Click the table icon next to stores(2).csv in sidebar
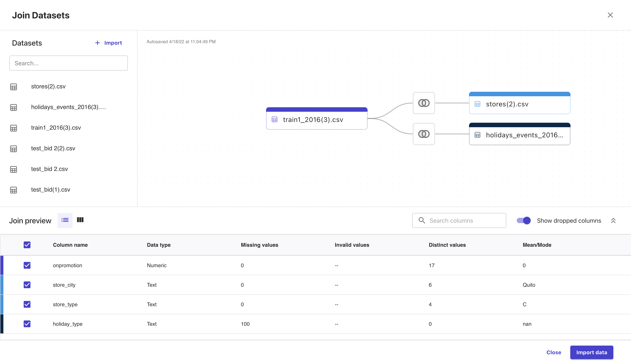 (x=14, y=86)
